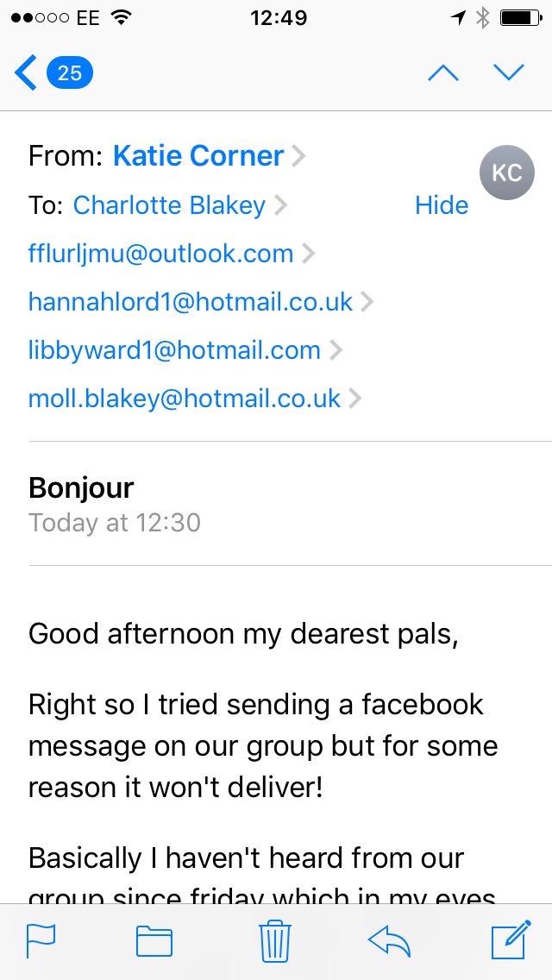Expand chevron next to moll.blakey@hotmail.co.uk
The image size is (552, 980).
pos(355,399)
